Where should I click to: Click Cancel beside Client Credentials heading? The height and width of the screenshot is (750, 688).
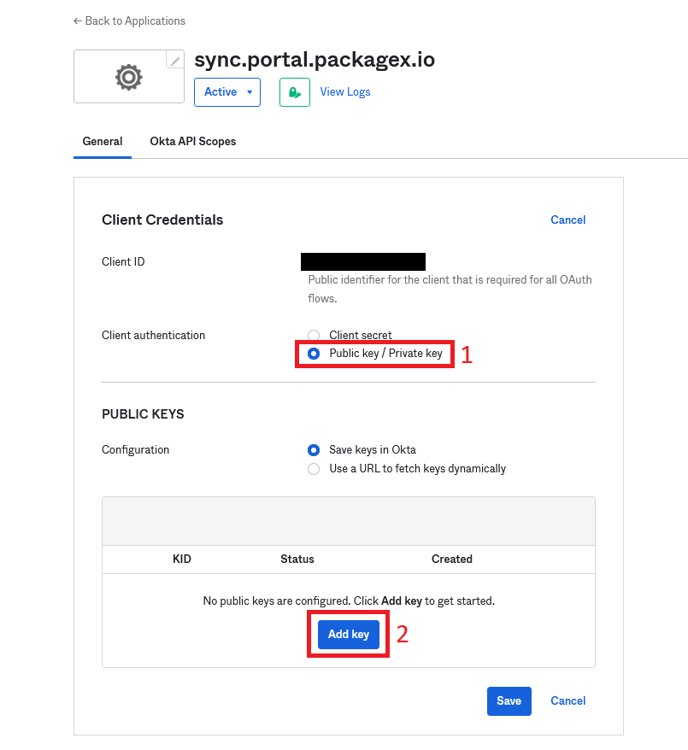(x=568, y=220)
